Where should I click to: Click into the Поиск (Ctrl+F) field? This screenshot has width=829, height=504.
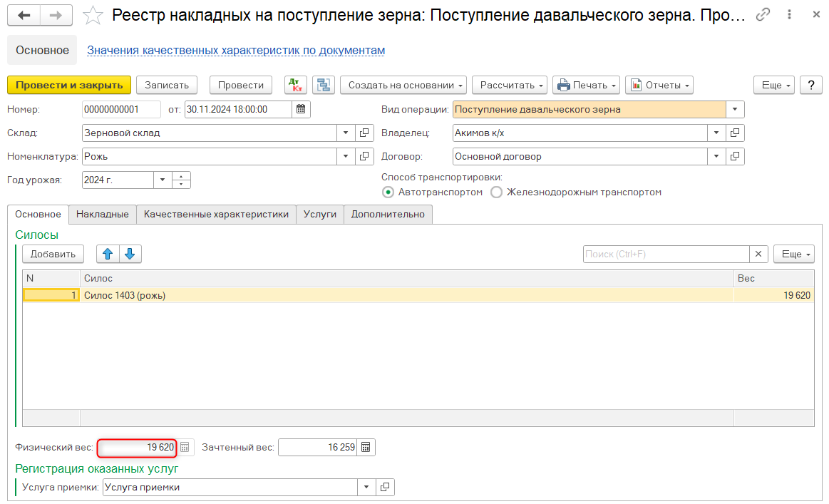666,254
